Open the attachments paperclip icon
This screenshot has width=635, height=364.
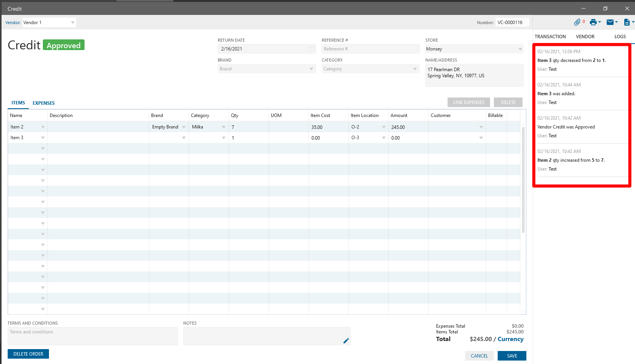click(577, 22)
